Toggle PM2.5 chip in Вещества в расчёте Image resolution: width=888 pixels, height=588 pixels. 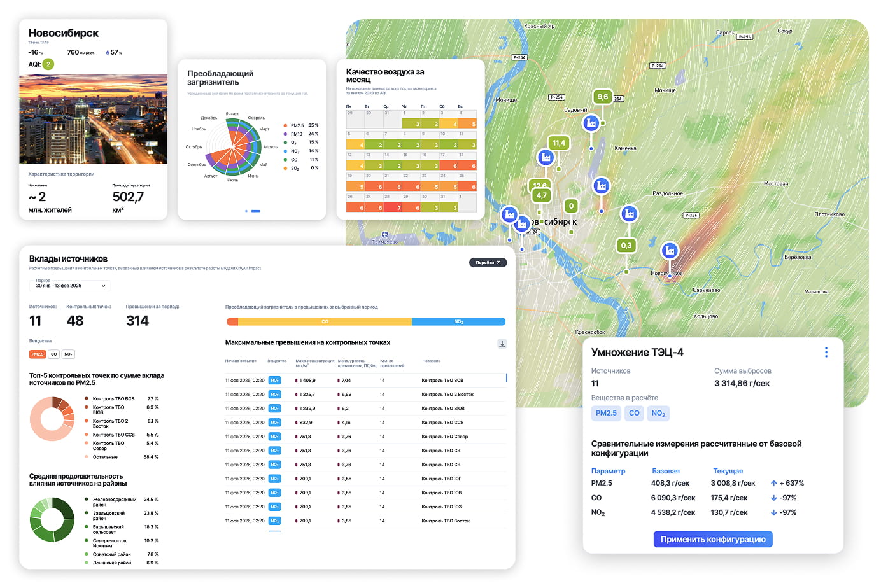605,414
